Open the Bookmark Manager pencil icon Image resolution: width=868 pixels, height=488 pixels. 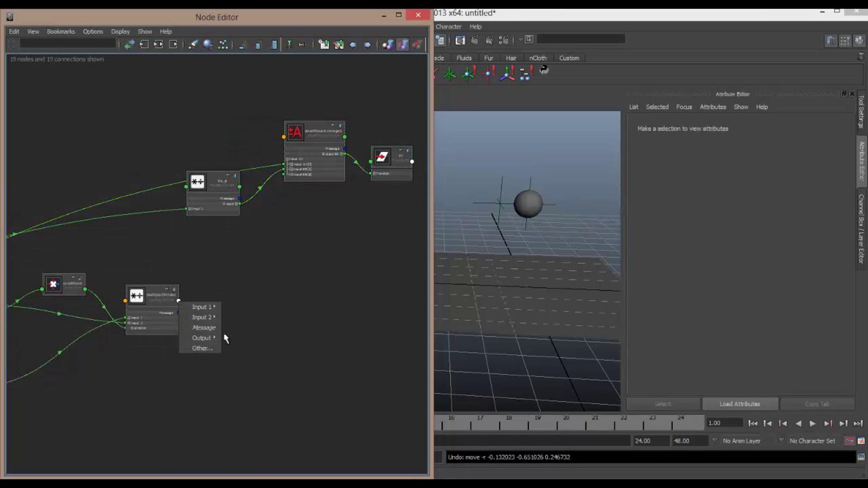point(339,44)
